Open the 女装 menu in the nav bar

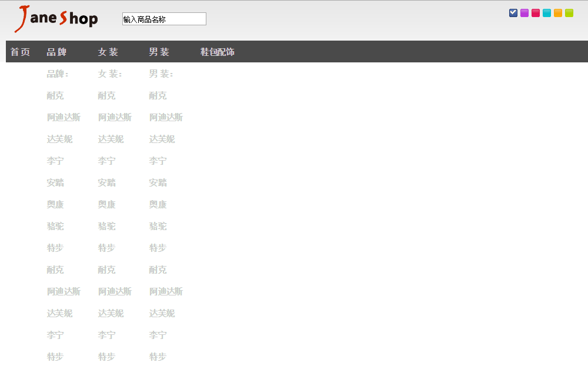pyautogui.click(x=108, y=52)
